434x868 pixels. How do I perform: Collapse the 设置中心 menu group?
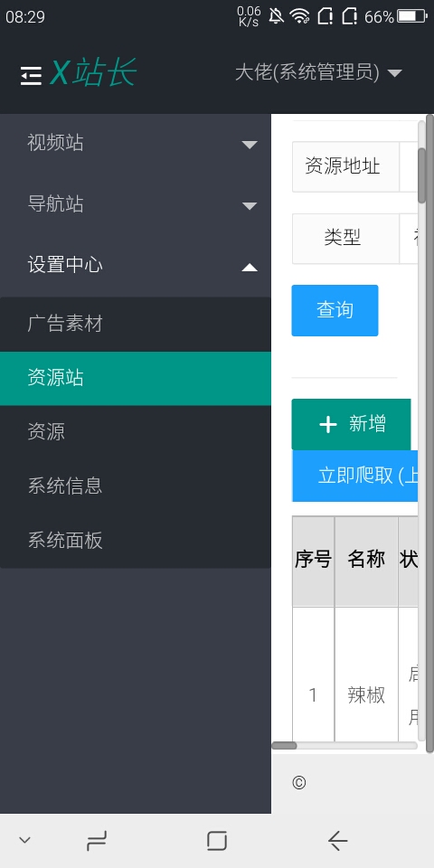click(136, 266)
